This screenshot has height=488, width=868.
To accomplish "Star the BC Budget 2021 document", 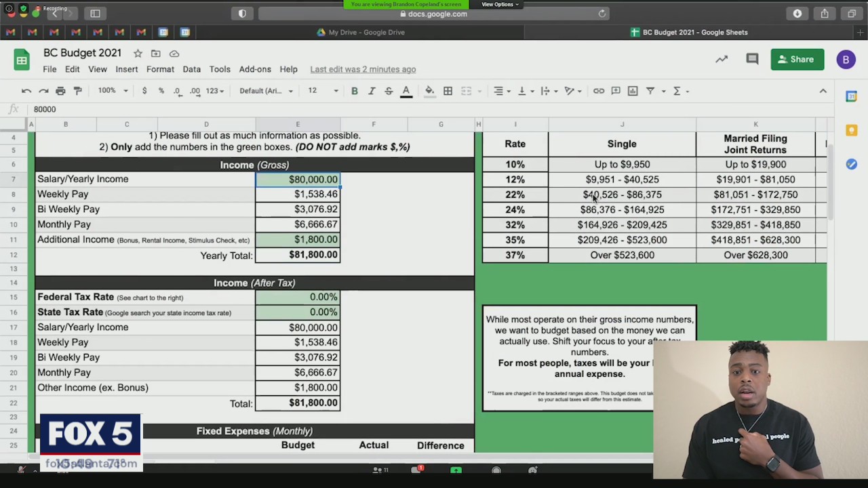I will click(x=138, y=54).
